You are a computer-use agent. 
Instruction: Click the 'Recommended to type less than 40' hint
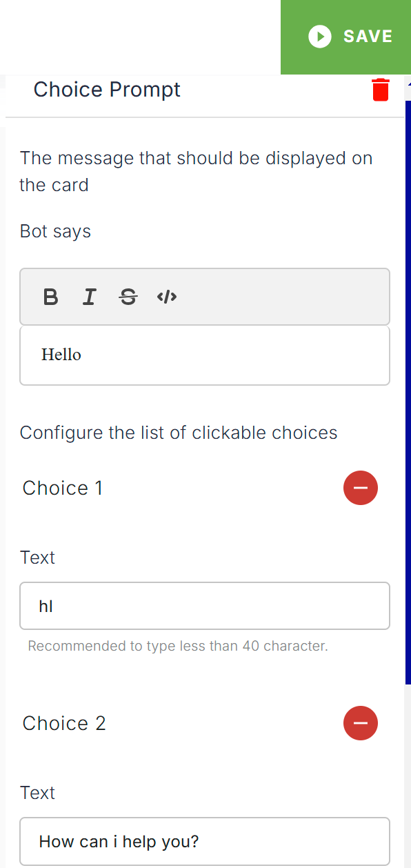[x=178, y=647]
